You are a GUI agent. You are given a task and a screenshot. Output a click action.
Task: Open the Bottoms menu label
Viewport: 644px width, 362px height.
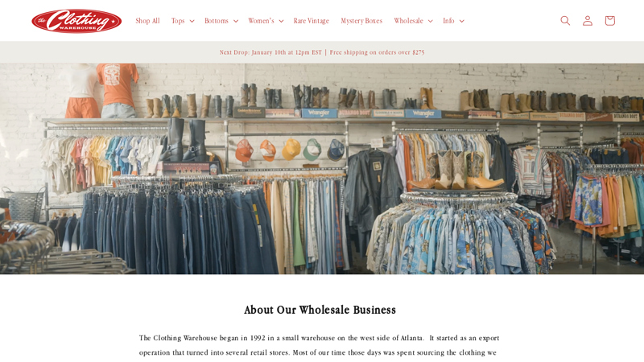click(x=217, y=21)
